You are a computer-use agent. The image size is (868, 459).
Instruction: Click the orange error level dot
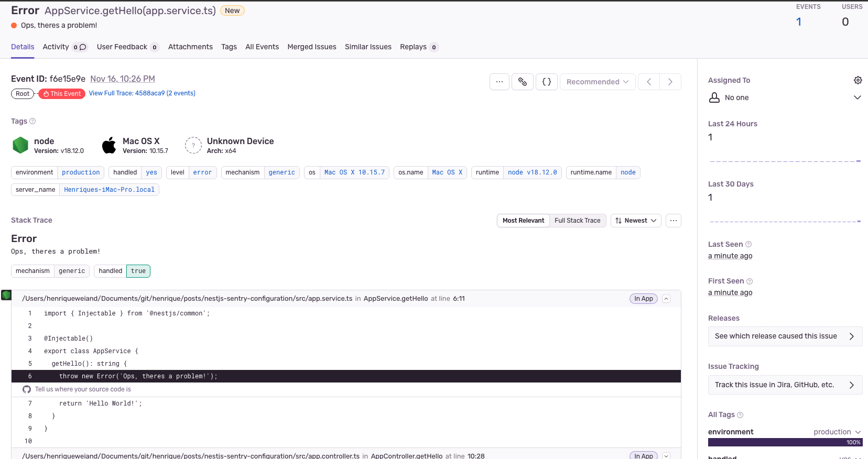click(x=14, y=25)
